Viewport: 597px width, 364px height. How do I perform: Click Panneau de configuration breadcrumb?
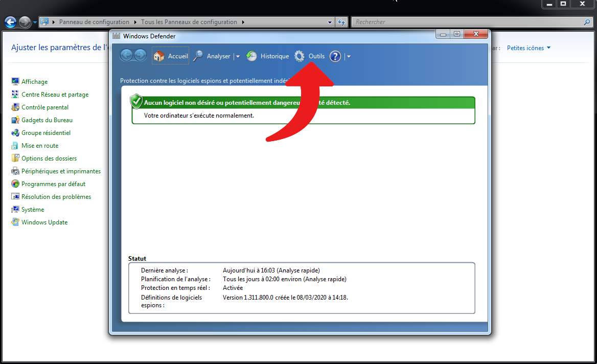[94, 22]
